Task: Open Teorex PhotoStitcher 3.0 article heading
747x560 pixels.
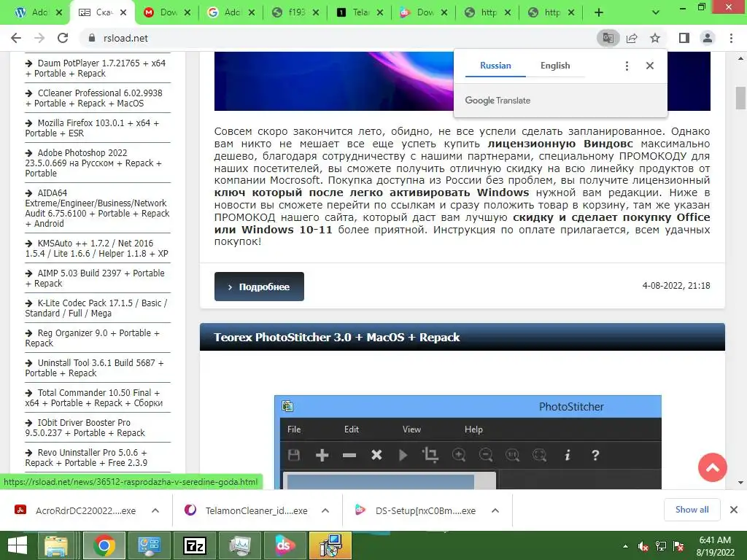Action: pyautogui.click(x=336, y=337)
